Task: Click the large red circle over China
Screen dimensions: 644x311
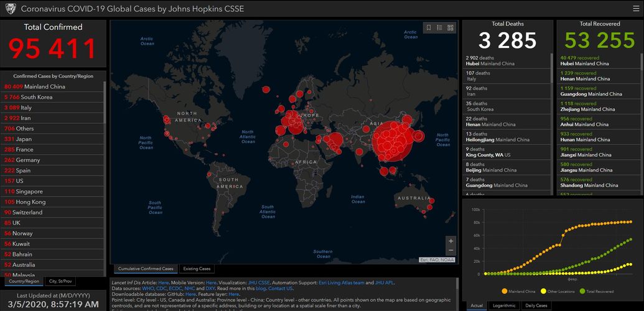Action: pos(392,140)
